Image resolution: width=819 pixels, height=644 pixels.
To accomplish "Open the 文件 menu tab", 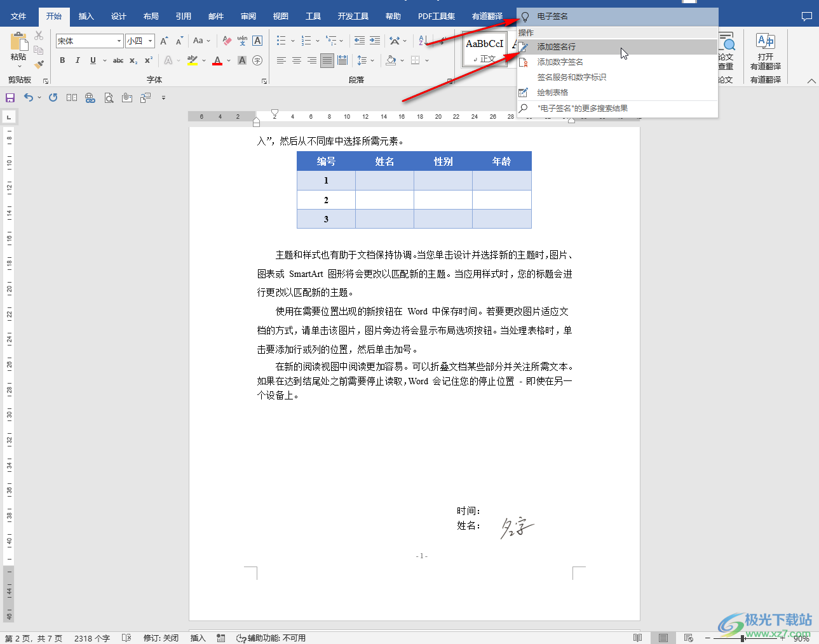I will click(x=18, y=16).
